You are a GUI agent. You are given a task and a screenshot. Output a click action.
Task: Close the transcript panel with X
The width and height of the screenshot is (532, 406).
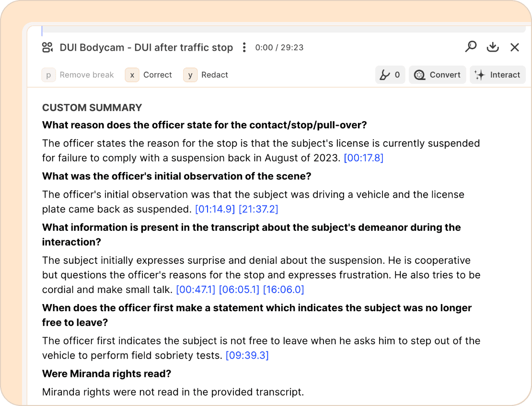(x=515, y=47)
